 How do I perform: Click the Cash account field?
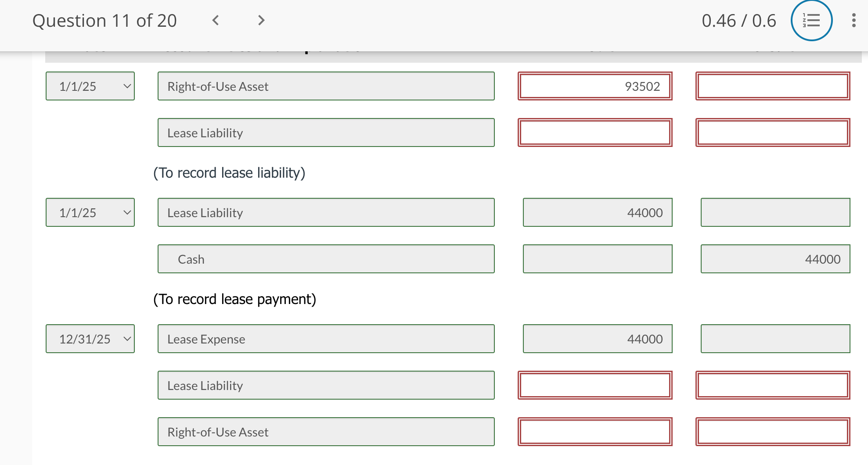click(326, 259)
